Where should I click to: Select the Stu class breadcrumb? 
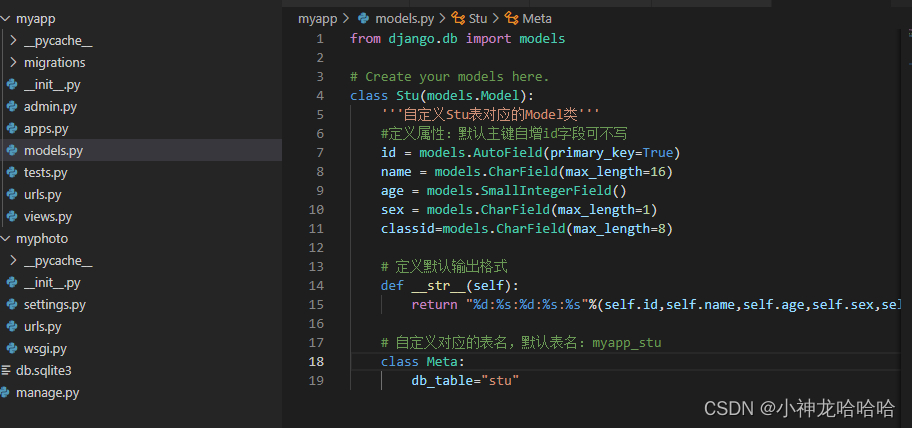coord(478,18)
